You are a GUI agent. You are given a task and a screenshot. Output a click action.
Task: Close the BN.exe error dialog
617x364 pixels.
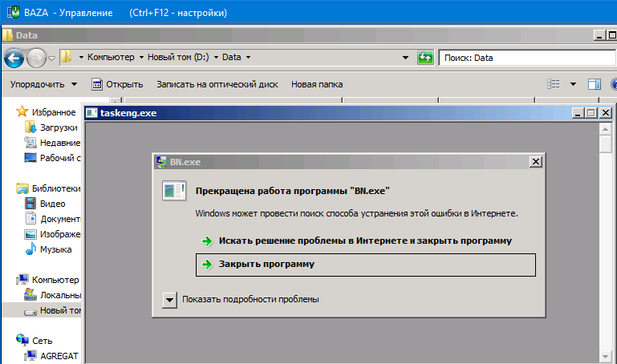pyautogui.click(x=535, y=162)
